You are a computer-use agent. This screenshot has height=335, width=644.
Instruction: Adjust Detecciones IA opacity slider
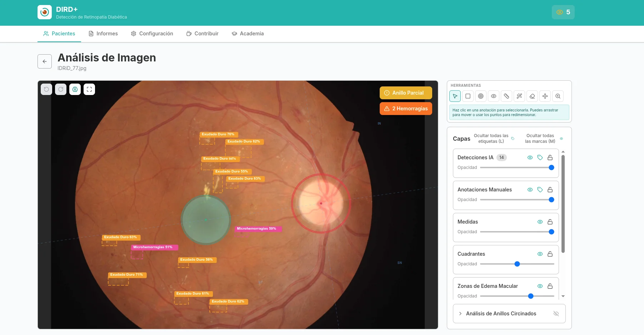click(x=517, y=167)
